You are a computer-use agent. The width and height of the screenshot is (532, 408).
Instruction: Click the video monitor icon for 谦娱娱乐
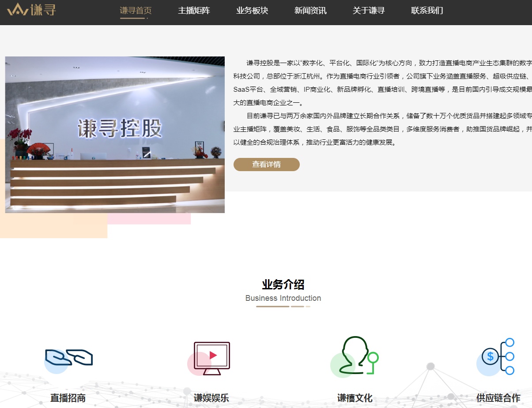pos(209,359)
